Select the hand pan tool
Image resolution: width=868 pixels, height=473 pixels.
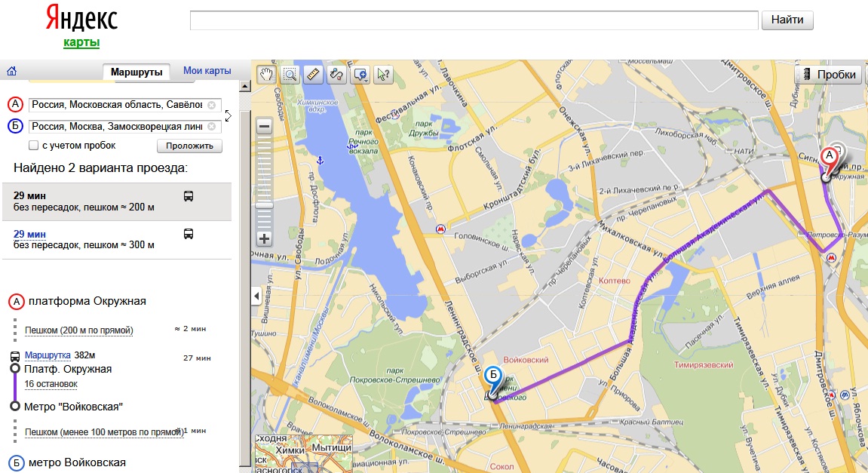pos(266,74)
